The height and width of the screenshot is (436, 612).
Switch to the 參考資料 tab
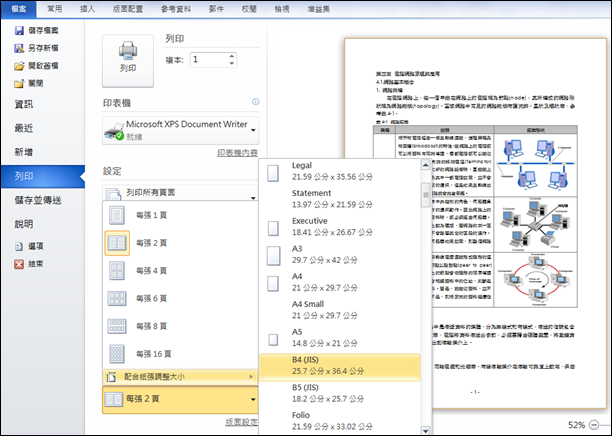[176, 9]
